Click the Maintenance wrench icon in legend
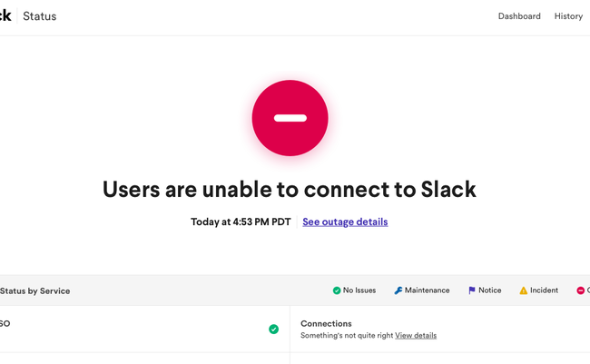590x364 pixels. click(398, 290)
